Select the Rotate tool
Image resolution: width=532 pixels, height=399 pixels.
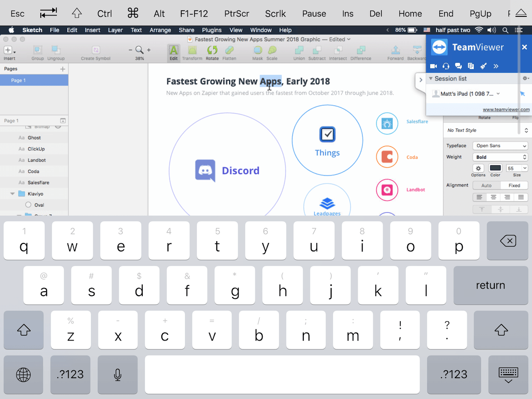pos(212,52)
